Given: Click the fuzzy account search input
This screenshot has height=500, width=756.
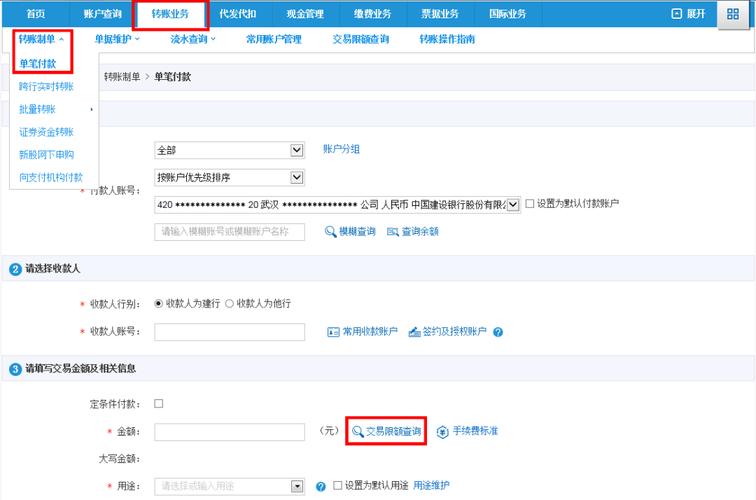Looking at the screenshot, I should click(x=230, y=231).
